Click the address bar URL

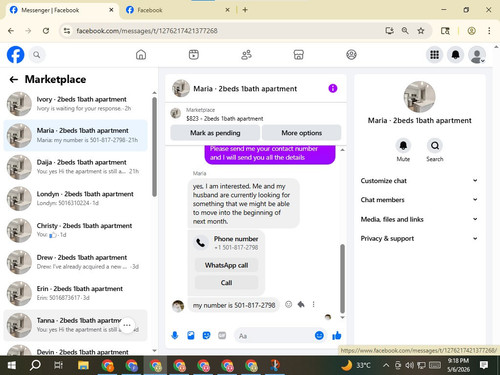[x=147, y=31]
